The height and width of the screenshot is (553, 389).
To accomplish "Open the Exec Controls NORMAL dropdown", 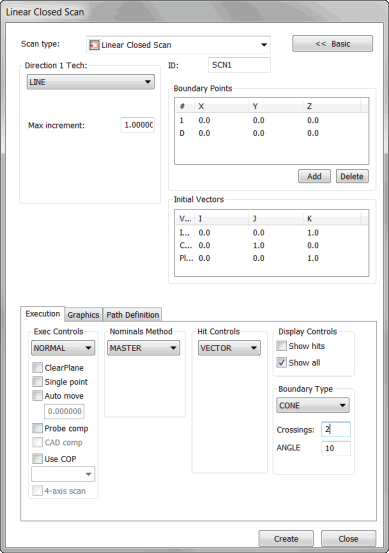I will coord(63,348).
